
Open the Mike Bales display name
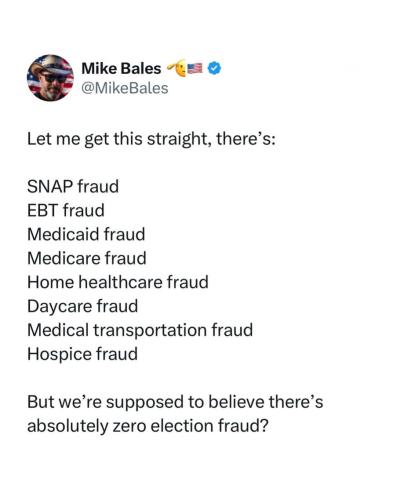[121, 69]
